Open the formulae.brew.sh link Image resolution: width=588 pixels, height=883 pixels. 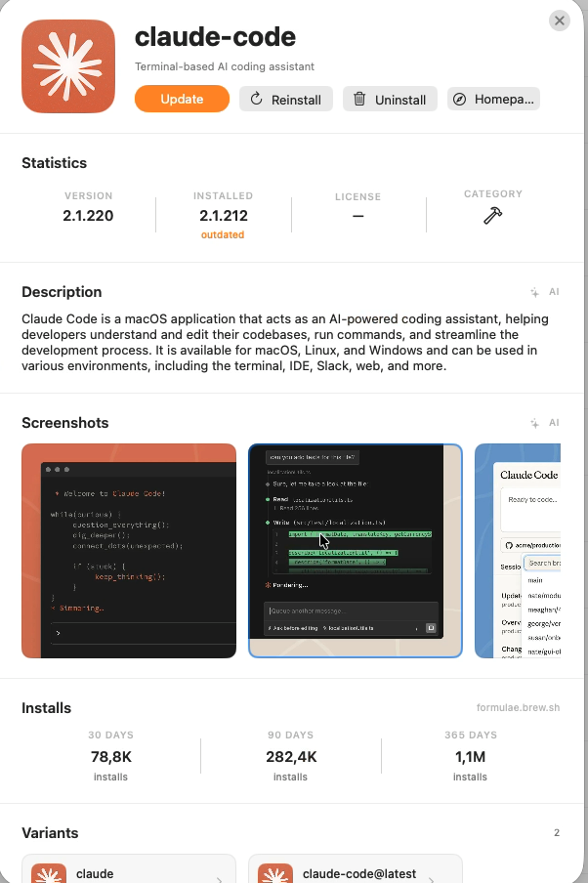(x=518, y=708)
